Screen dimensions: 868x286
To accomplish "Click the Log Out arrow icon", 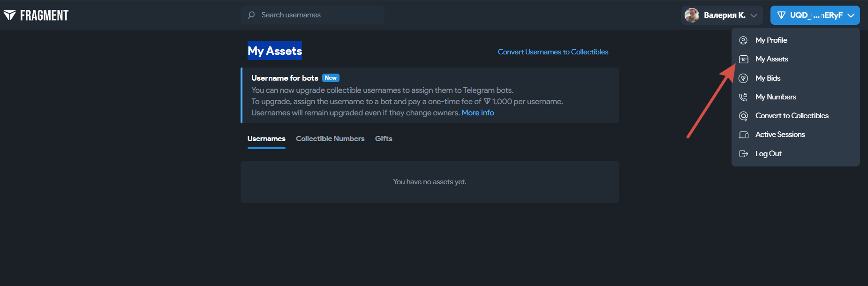I will [x=743, y=154].
